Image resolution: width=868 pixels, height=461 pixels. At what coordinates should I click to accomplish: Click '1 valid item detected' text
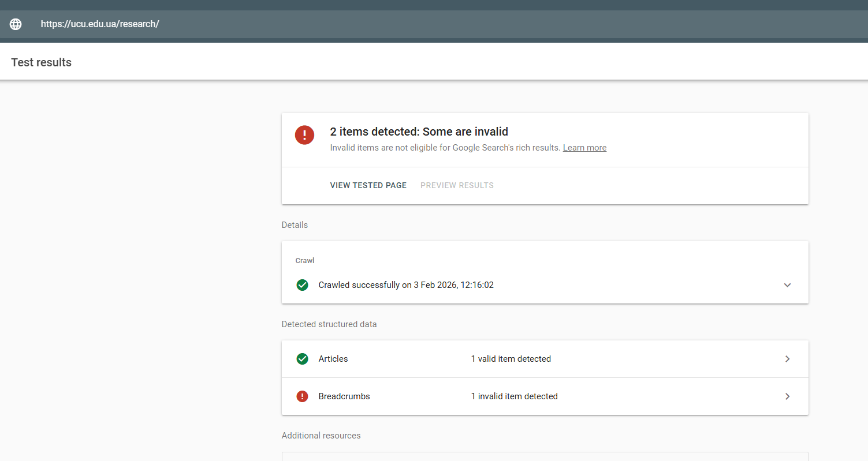click(511, 359)
